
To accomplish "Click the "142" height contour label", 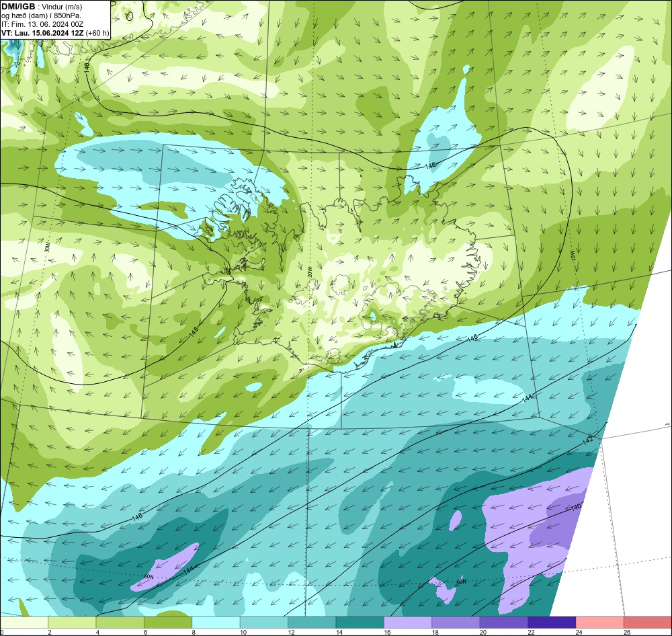I will (588, 440).
